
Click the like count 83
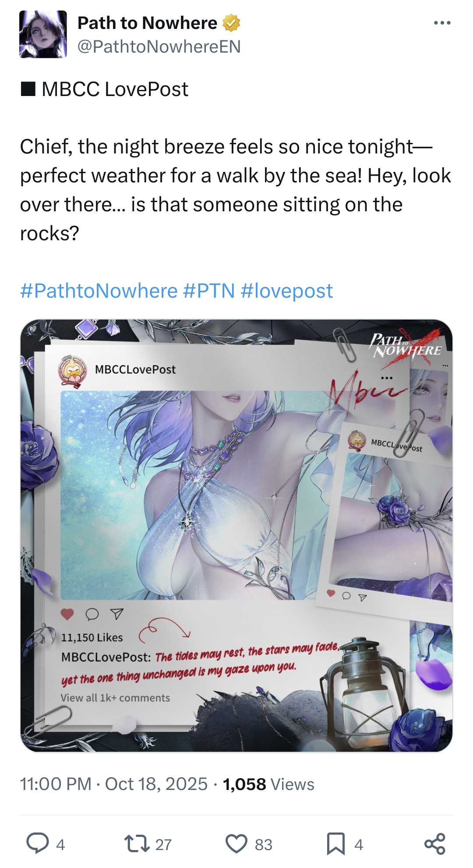pyautogui.click(x=264, y=844)
